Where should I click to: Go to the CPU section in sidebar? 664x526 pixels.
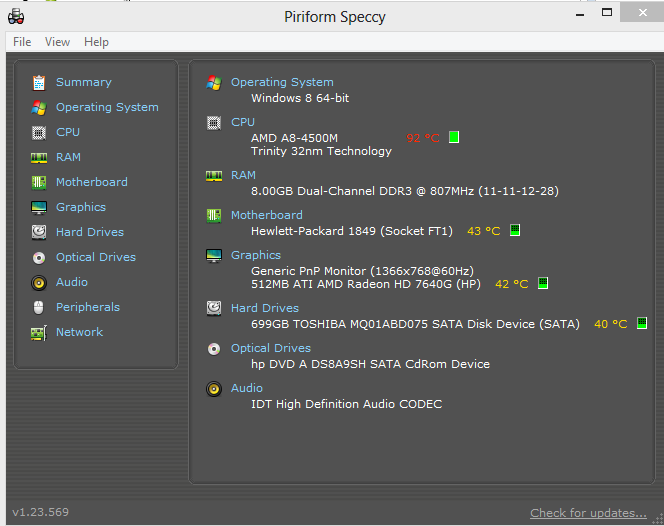tap(68, 132)
